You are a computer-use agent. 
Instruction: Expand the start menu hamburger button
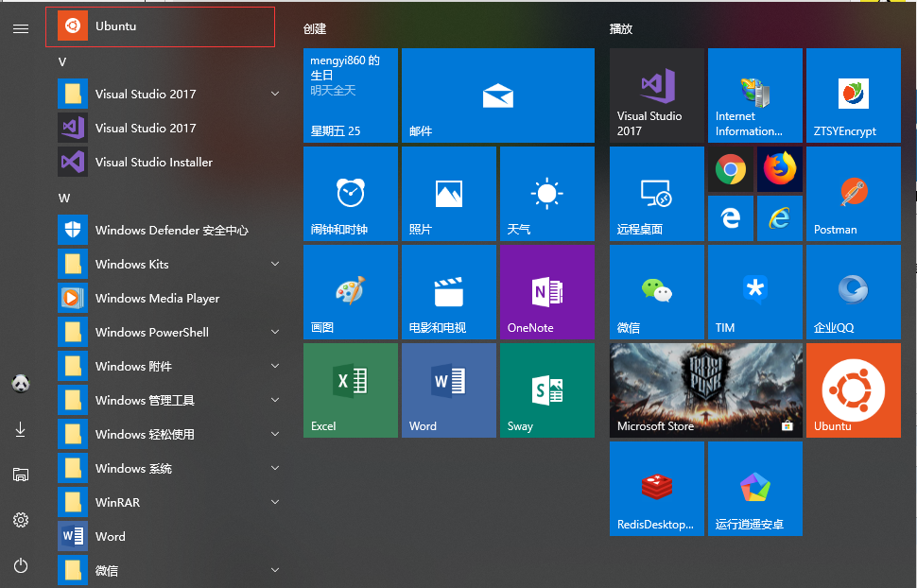[x=21, y=28]
